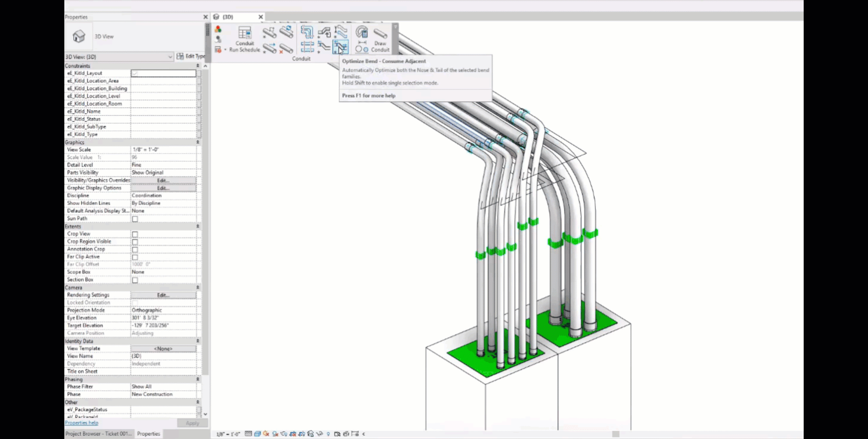Click the 3D view lock house icon
This screenshot has width=868, height=439.
coord(310,434)
